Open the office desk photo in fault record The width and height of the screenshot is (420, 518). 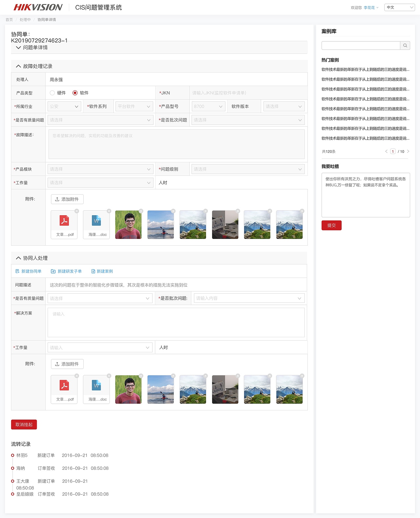[x=225, y=225]
